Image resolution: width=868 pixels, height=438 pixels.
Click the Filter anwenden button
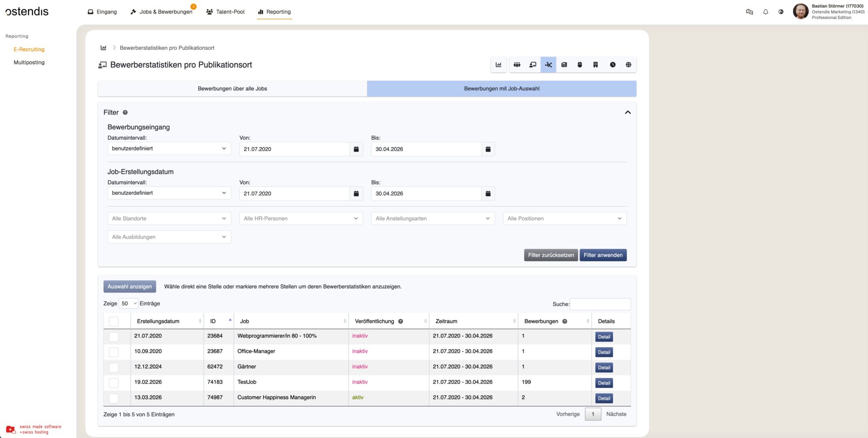[603, 255]
